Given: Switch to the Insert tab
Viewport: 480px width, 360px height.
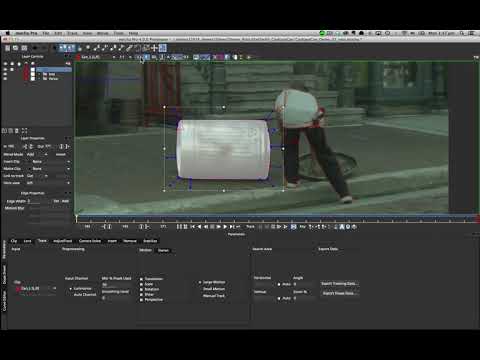Looking at the screenshot, I should (112, 241).
